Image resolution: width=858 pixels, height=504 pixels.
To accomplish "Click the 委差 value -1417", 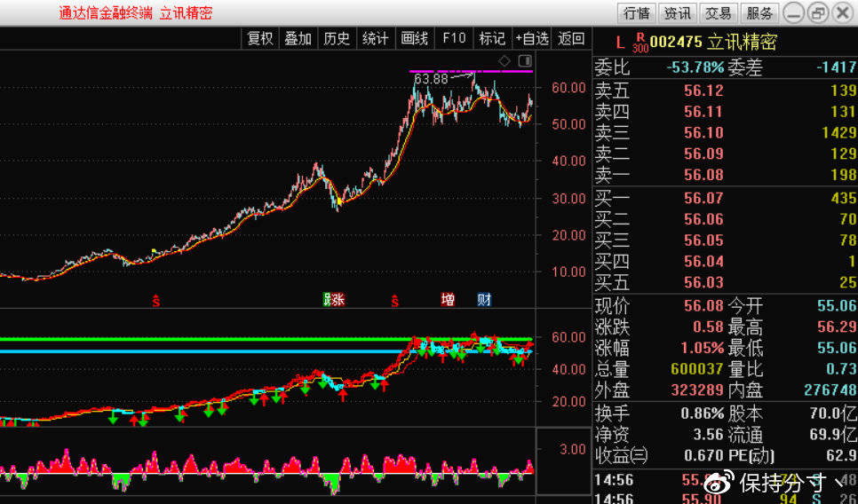I will coord(837,67).
